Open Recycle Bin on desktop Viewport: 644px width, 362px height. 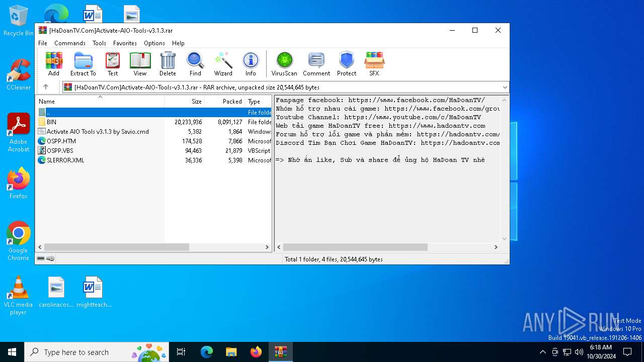[19, 21]
